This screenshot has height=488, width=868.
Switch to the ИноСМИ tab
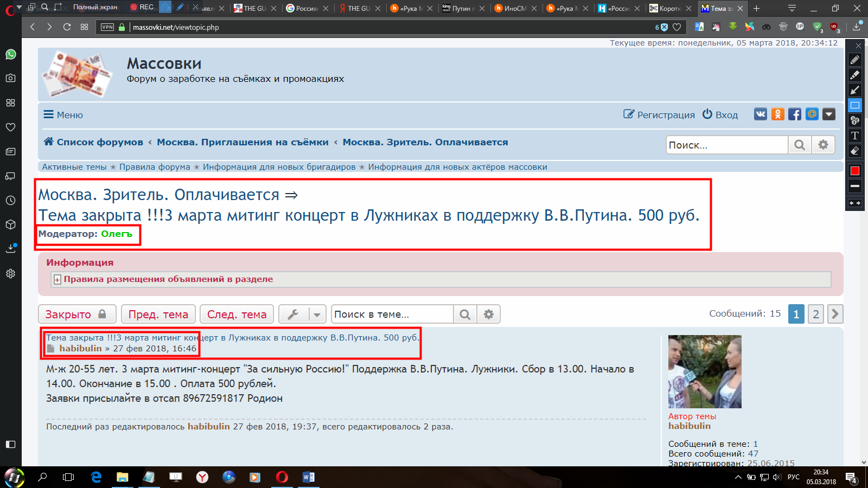click(514, 8)
